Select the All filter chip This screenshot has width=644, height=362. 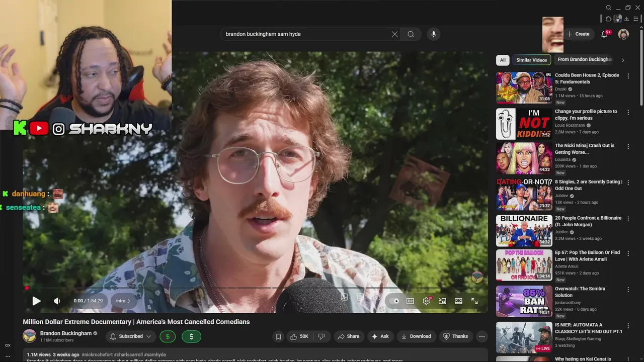coord(502,60)
